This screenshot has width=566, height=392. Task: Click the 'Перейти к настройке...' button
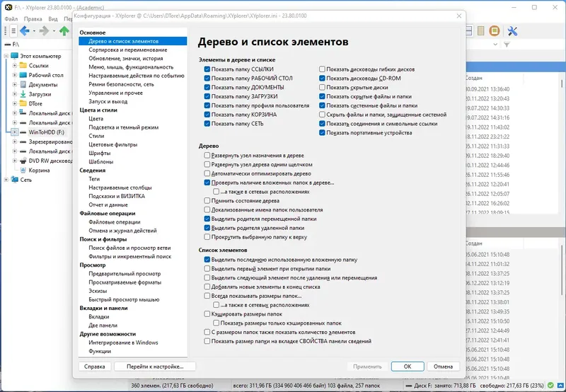click(x=155, y=367)
